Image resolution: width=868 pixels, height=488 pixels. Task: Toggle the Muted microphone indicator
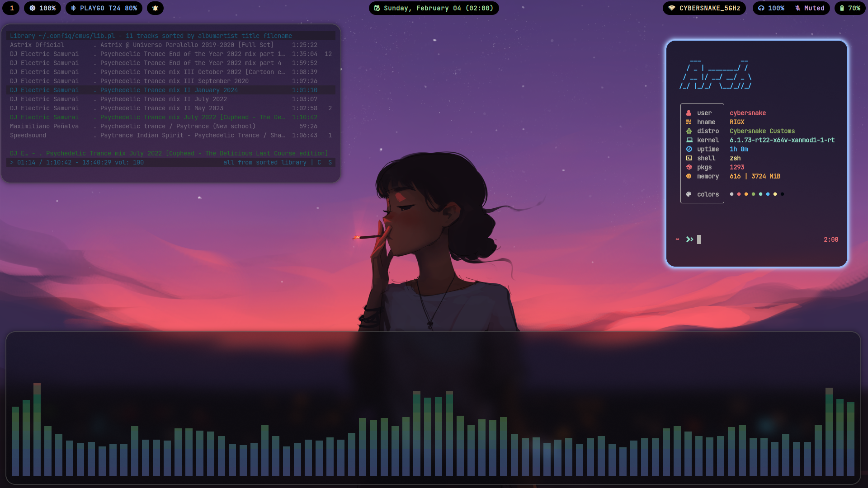point(810,8)
